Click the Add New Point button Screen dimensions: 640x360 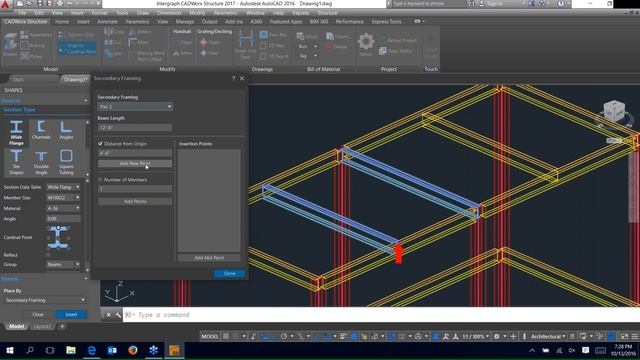tap(135, 164)
